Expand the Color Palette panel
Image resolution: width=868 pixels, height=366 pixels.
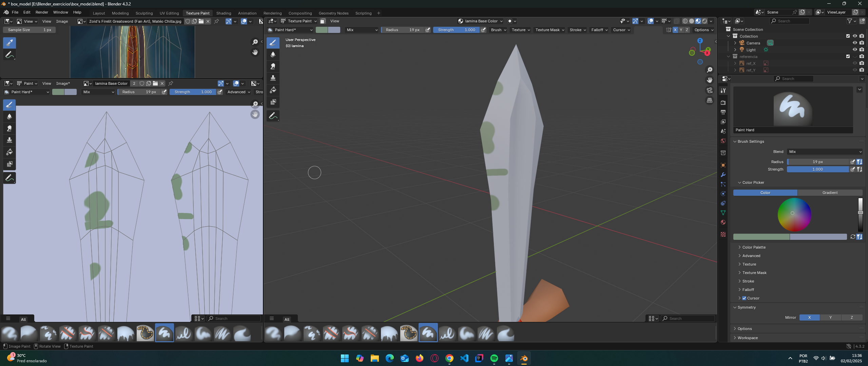(x=754, y=247)
